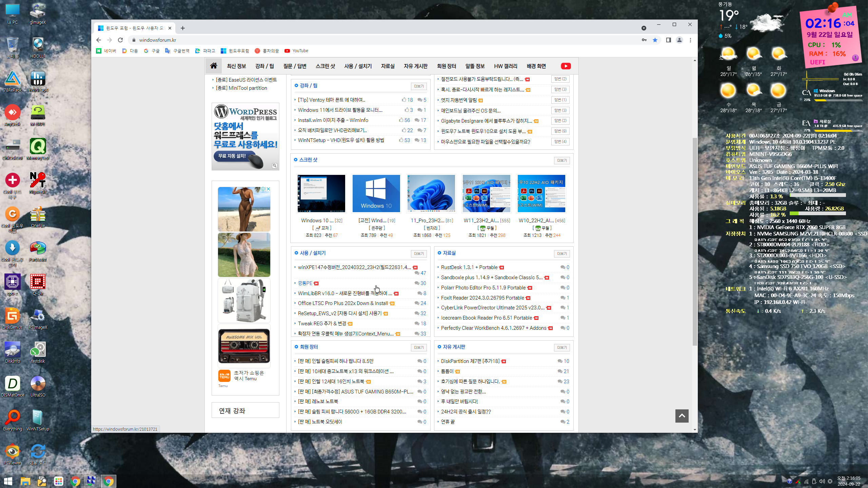Viewport: 868px width, 488px height.
Task: Open YouTube bookmark in bookmarks bar
Action: 296,51
